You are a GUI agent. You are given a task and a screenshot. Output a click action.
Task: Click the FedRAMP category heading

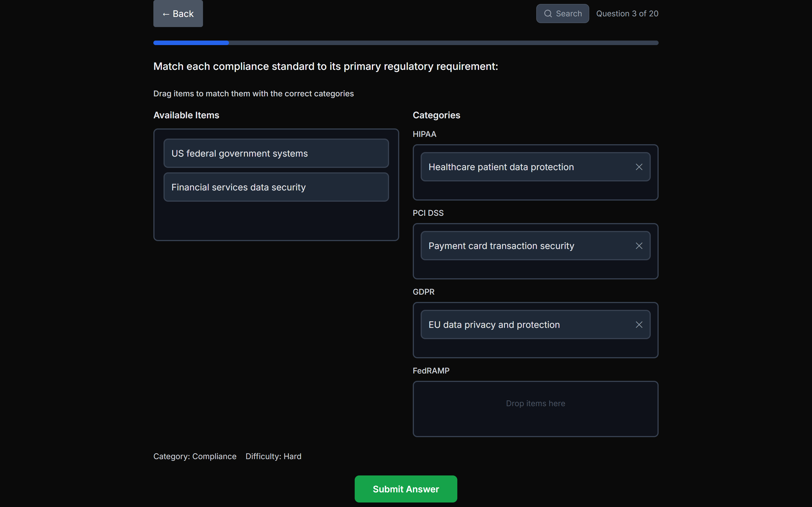tap(431, 370)
